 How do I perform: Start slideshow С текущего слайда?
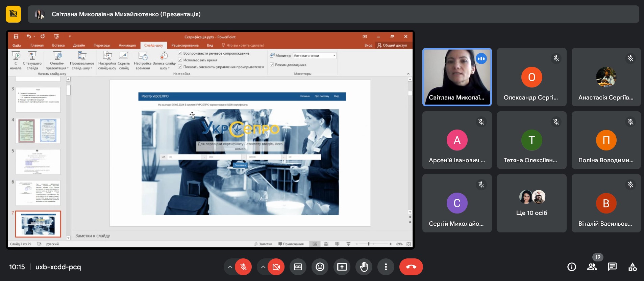pos(32,61)
